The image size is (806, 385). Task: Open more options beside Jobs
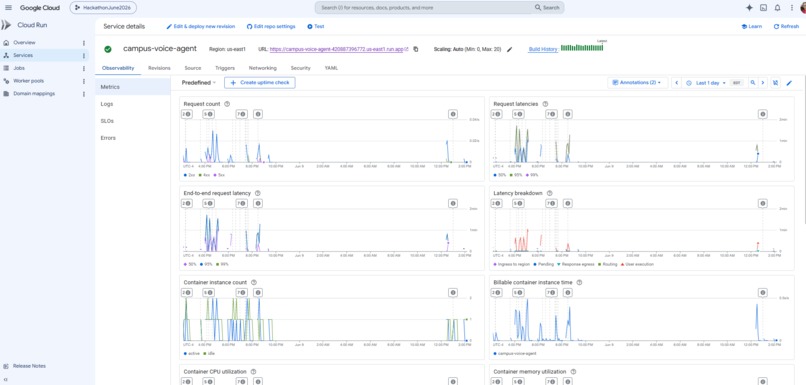click(x=84, y=68)
